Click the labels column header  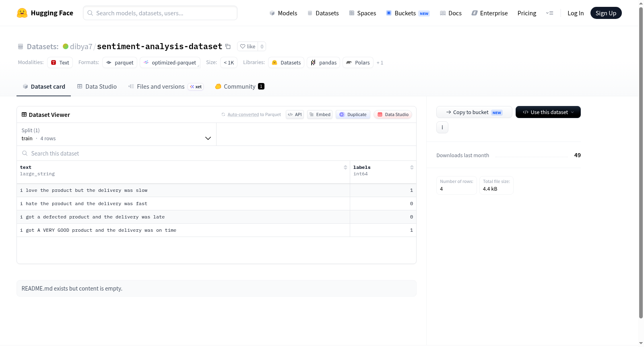click(x=383, y=172)
